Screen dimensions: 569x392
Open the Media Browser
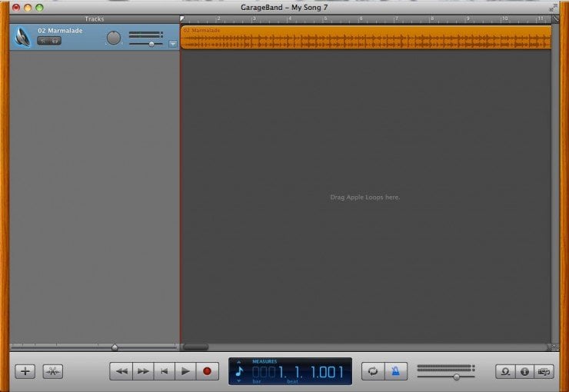tap(544, 372)
